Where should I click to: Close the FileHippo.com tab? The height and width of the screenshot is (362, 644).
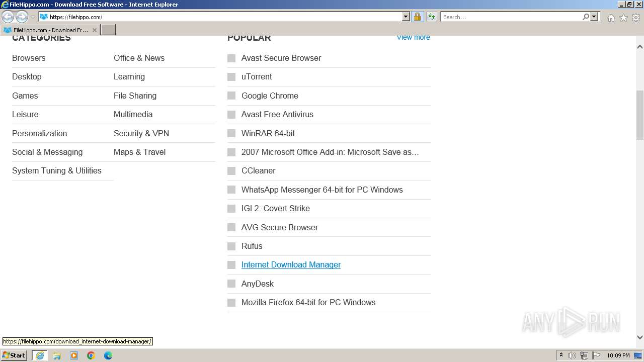point(95,30)
